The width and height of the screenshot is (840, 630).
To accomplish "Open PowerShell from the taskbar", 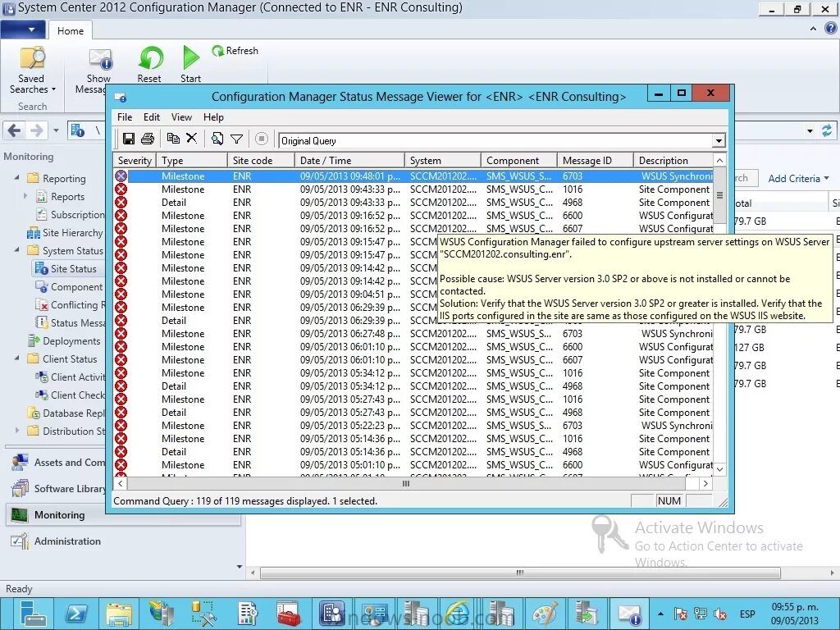I will 76,614.
